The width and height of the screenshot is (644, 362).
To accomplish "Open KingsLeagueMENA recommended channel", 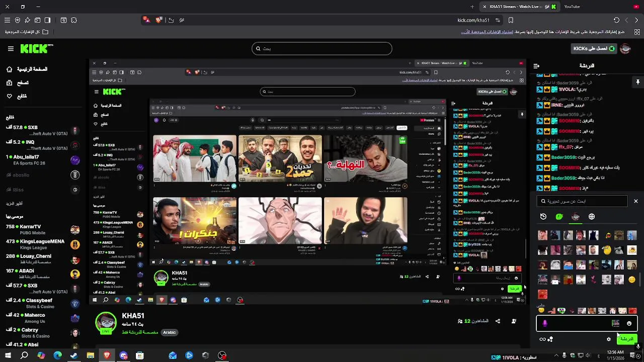I will (42, 244).
